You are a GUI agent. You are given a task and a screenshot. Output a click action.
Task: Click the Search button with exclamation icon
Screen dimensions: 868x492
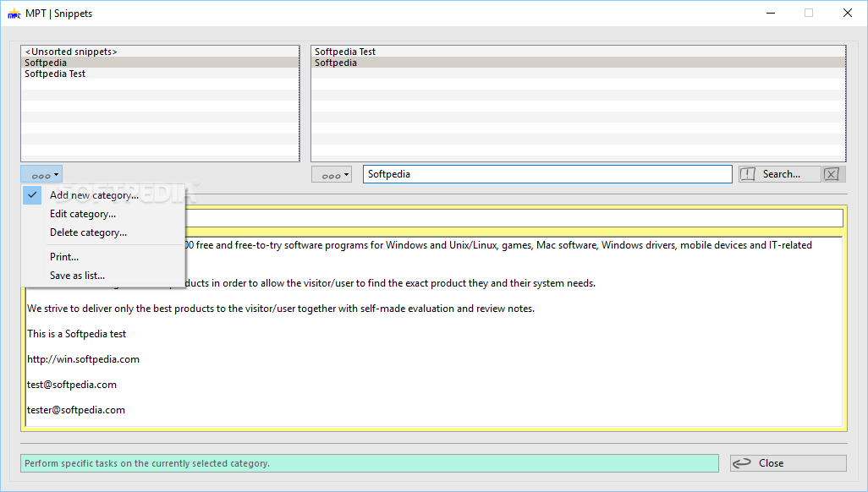pos(779,174)
